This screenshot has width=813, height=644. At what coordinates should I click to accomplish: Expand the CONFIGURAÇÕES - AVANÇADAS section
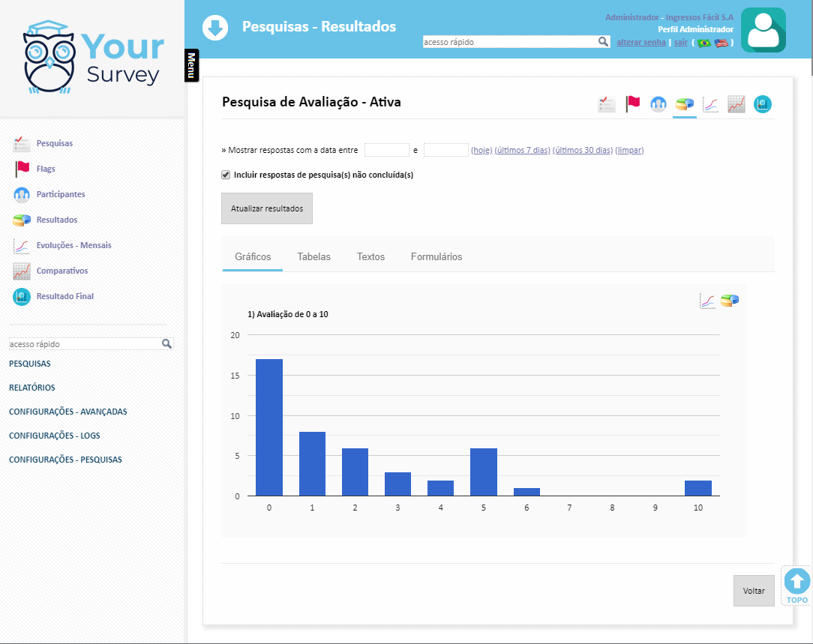coord(67,412)
